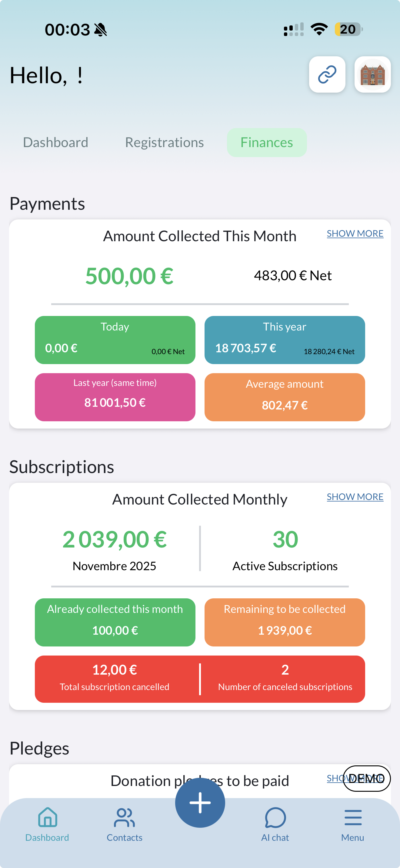Tap the DEMO badge
The width and height of the screenshot is (400, 868).
367,778
